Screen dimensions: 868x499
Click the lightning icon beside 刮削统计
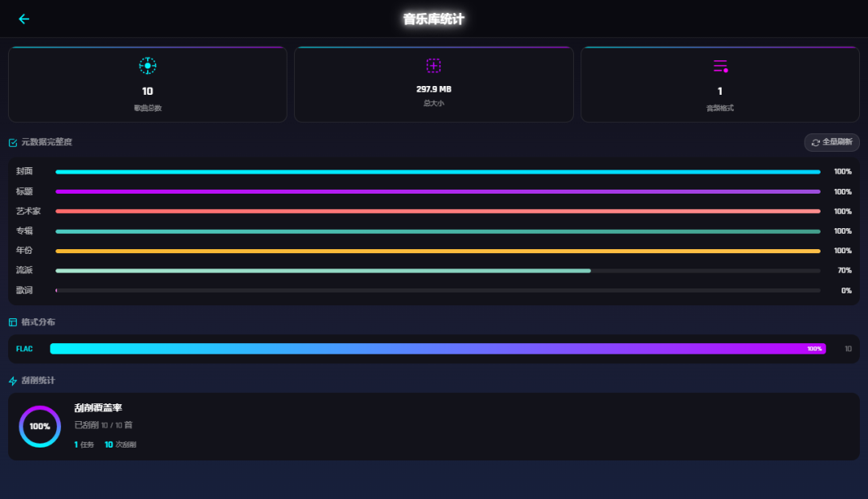click(x=13, y=381)
